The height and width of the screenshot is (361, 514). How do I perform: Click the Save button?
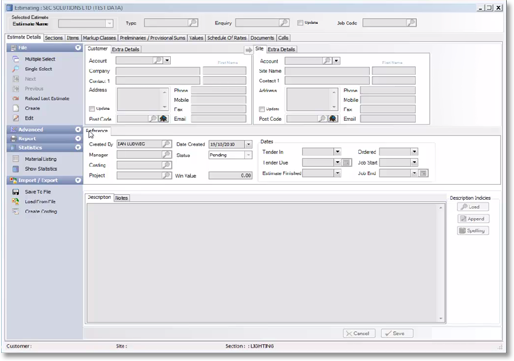(x=397, y=333)
